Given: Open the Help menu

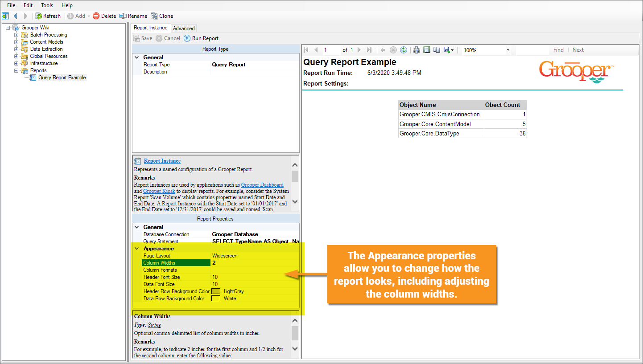Looking at the screenshot, I should pos(67,5).
